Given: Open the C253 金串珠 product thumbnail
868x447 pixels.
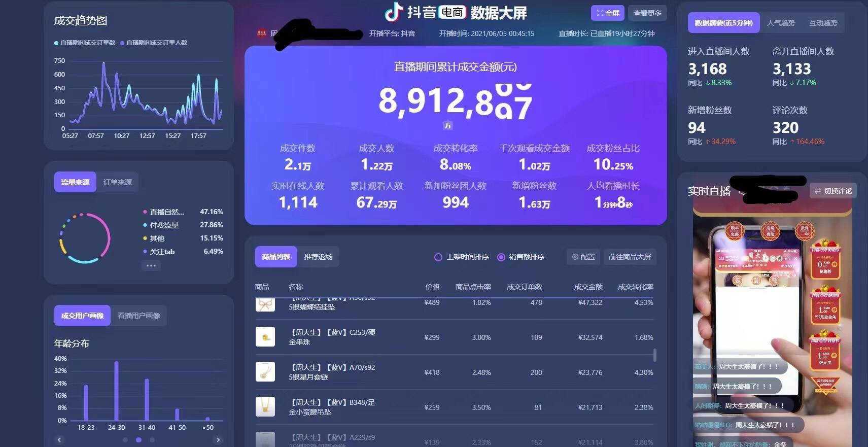Looking at the screenshot, I should [x=265, y=337].
